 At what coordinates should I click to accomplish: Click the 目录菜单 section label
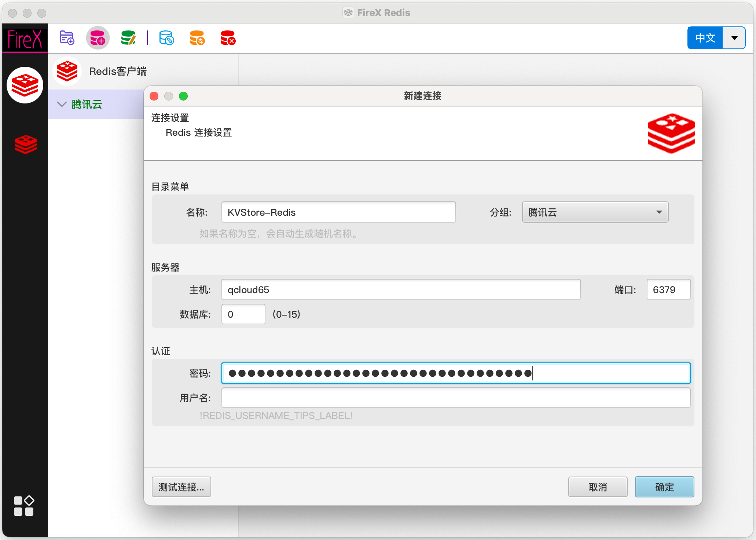pyautogui.click(x=170, y=187)
